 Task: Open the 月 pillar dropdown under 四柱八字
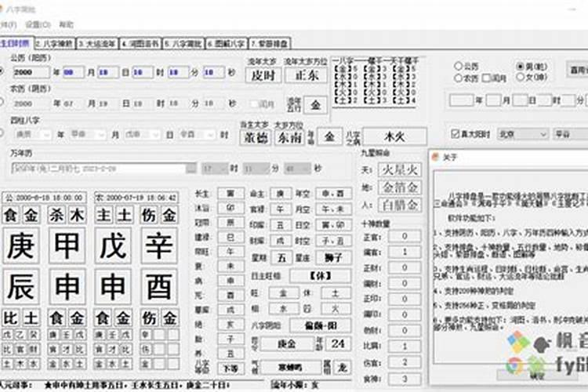[x=87, y=134]
